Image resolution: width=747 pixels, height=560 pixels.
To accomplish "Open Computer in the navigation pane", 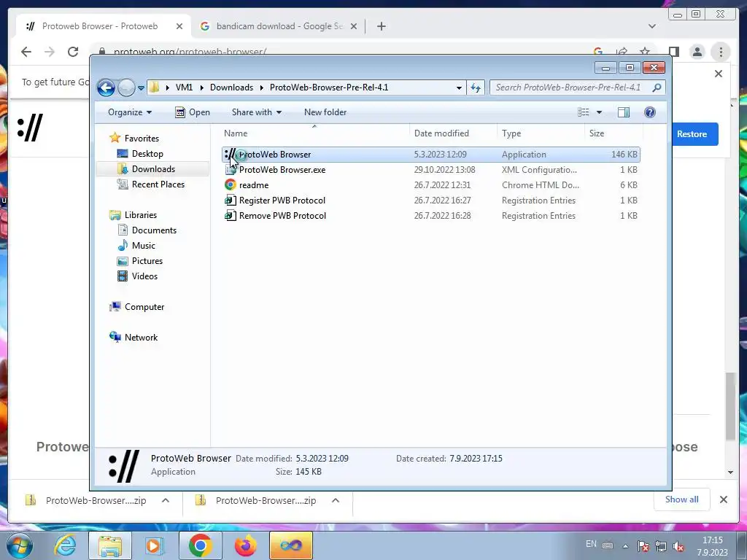I will pyautogui.click(x=144, y=307).
